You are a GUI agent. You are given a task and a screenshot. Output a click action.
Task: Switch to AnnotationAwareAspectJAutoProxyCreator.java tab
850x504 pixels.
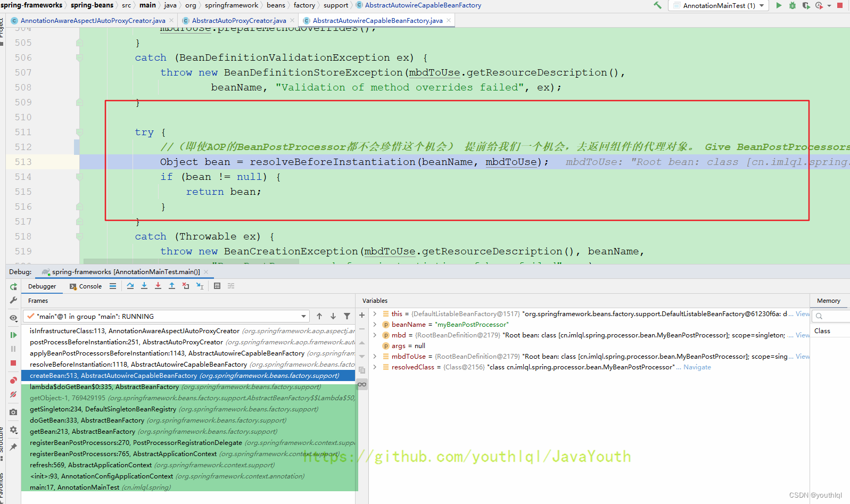(93, 21)
